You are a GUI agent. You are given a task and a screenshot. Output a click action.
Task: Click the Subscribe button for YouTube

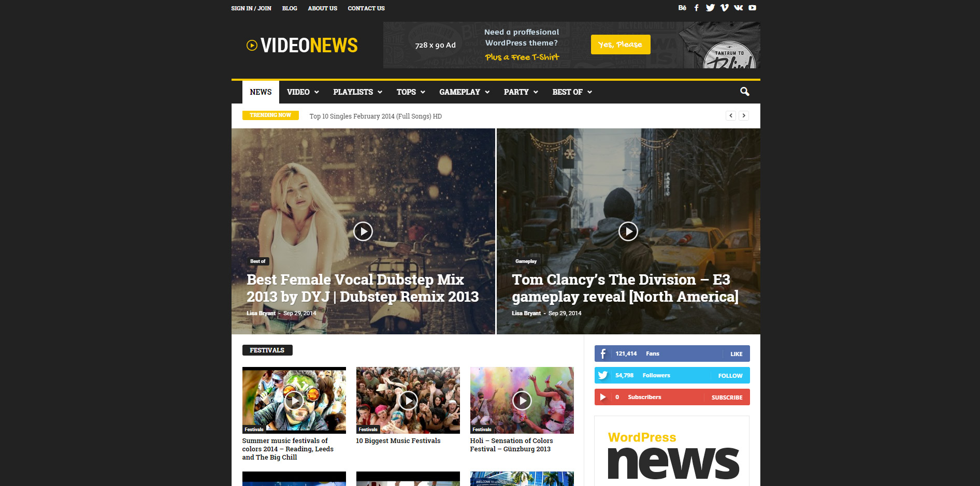tap(727, 397)
